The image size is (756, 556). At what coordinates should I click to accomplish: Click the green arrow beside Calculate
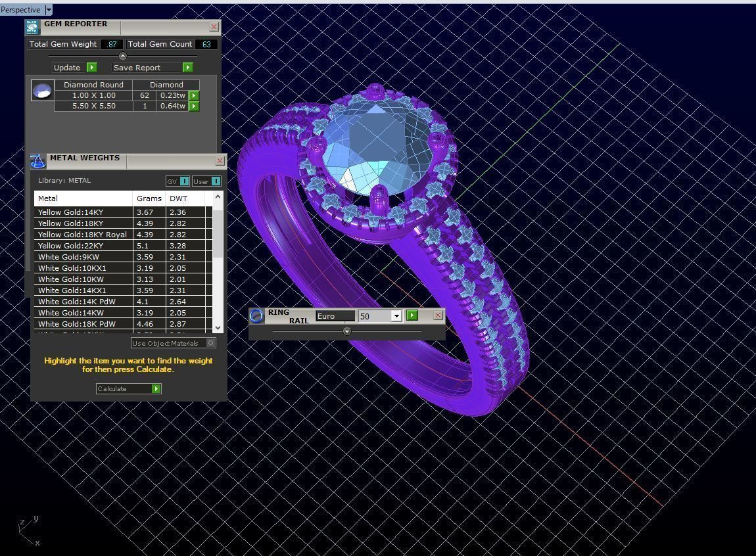[x=156, y=389]
